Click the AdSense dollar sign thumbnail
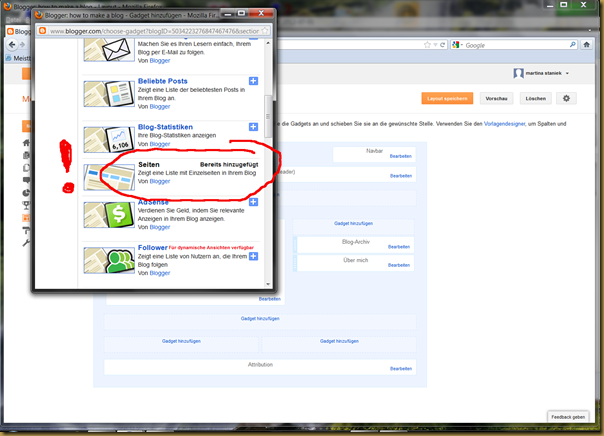This screenshot has height=436, width=604. (x=109, y=215)
